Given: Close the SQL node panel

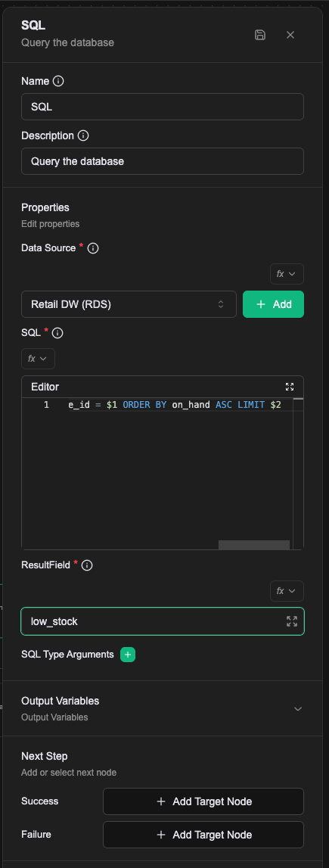Looking at the screenshot, I should pyautogui.click(x=290, y=35).
